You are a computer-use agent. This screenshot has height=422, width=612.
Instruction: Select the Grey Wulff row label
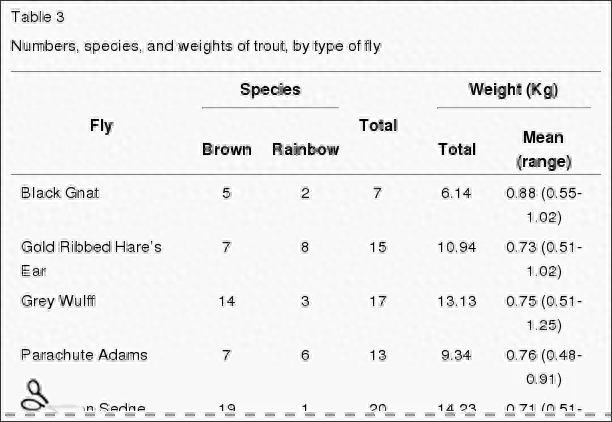tap(58, 301)
